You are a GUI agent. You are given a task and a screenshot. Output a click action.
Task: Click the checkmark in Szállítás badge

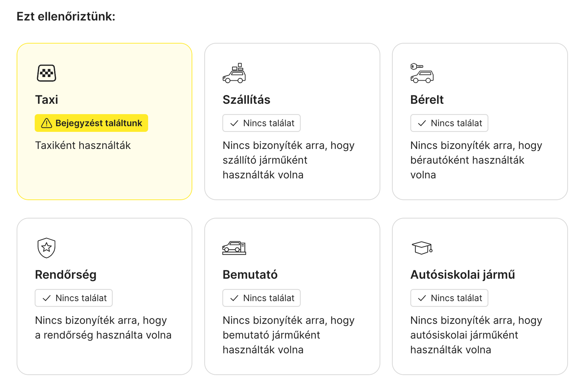pyautogui.click(x=234, y=123)
